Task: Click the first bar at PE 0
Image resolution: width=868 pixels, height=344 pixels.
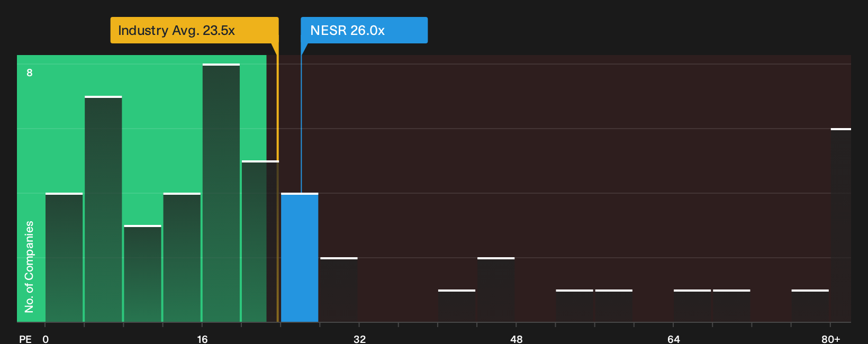Action: (64, 258)
